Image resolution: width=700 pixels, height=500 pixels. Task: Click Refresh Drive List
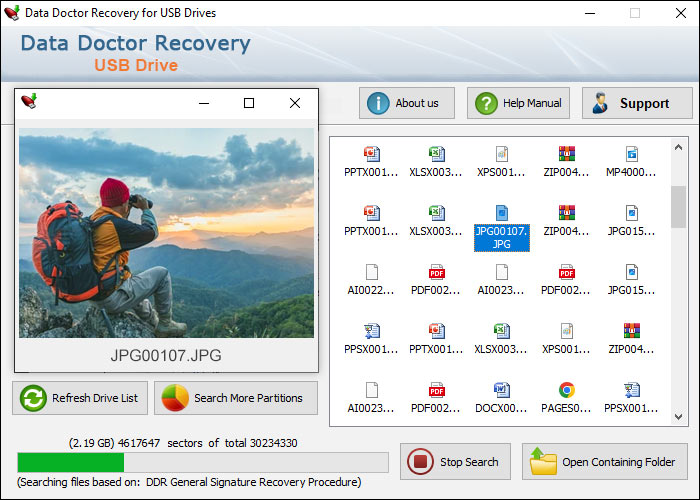pyautogui.click(x=80, y=398)
